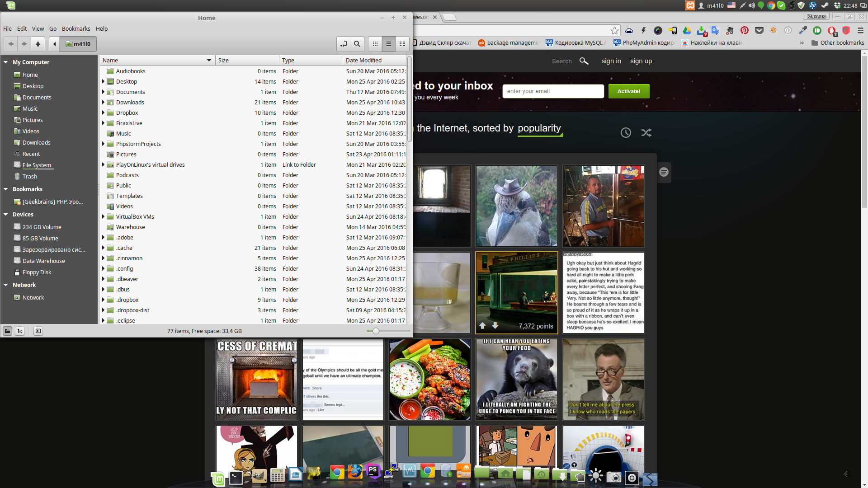Click sign in link on web page
The image size is (868, 488).
pyautogui.click(x=611, y=61)
